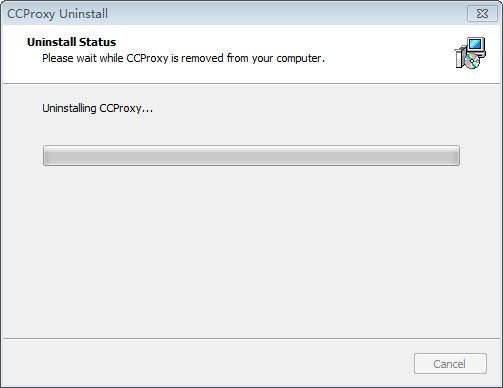This screenshot has width=503, height=388.
Task: Select the "Uninstalling CCProxy..." status text
Action: click(97, 108)
